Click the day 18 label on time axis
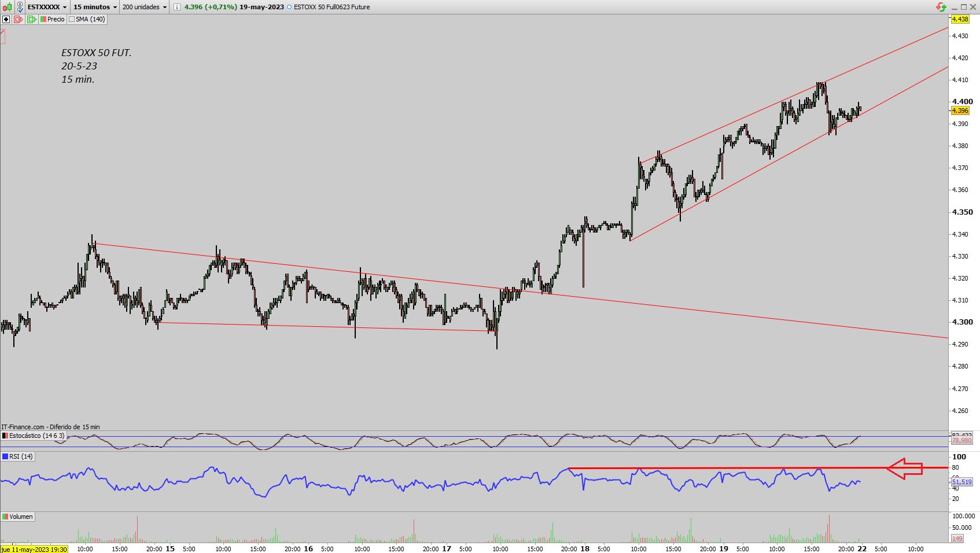The height and width of the screenshot is (553, 980). pos(585,548)
